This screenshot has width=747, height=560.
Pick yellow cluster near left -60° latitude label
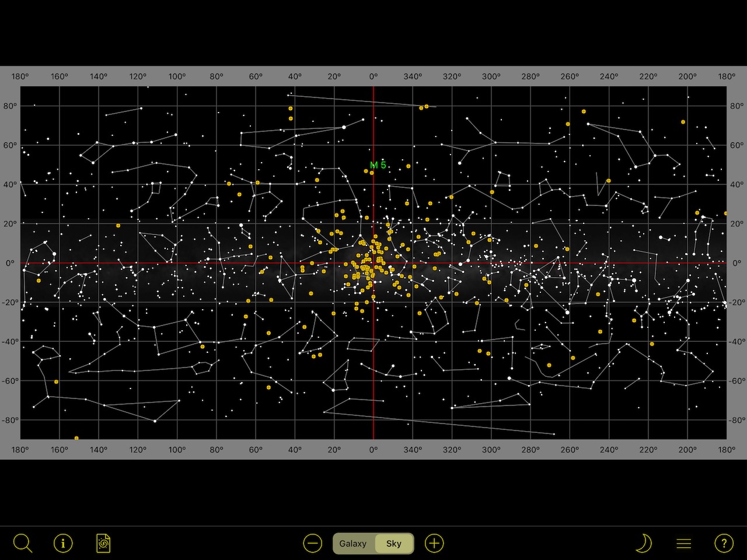click(57, 381)
